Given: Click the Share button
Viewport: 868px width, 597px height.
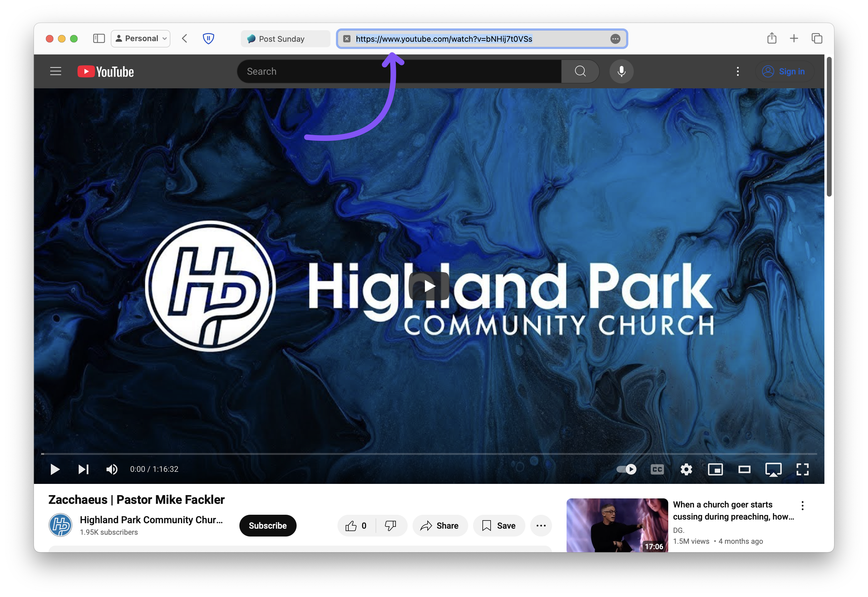Looking at the screenshot, I should pos(440,526).
